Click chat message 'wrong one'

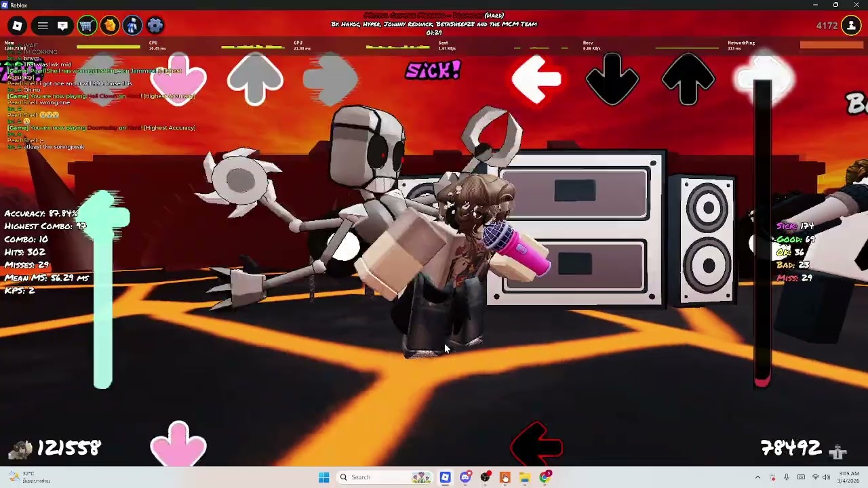click(55, 103)
